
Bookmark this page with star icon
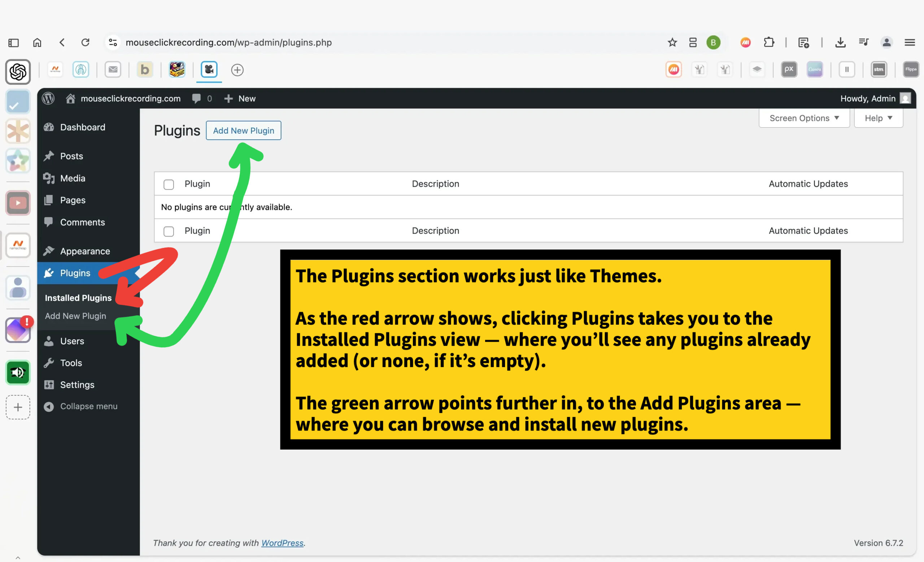(x=672, y=42)
